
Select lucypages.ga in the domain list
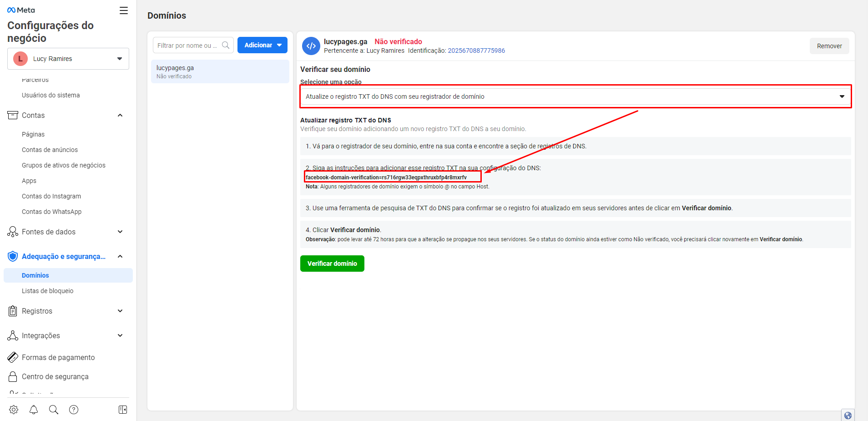[x=220, y=71]
